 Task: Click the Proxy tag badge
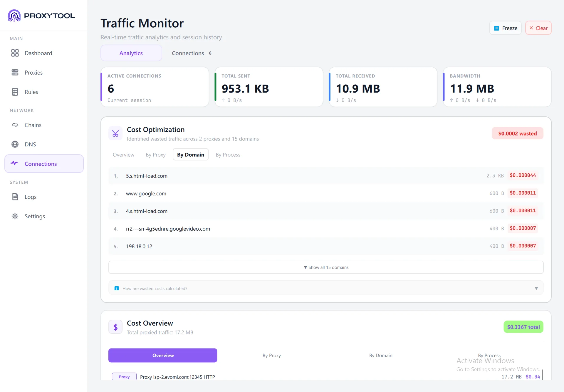point(124,377)
